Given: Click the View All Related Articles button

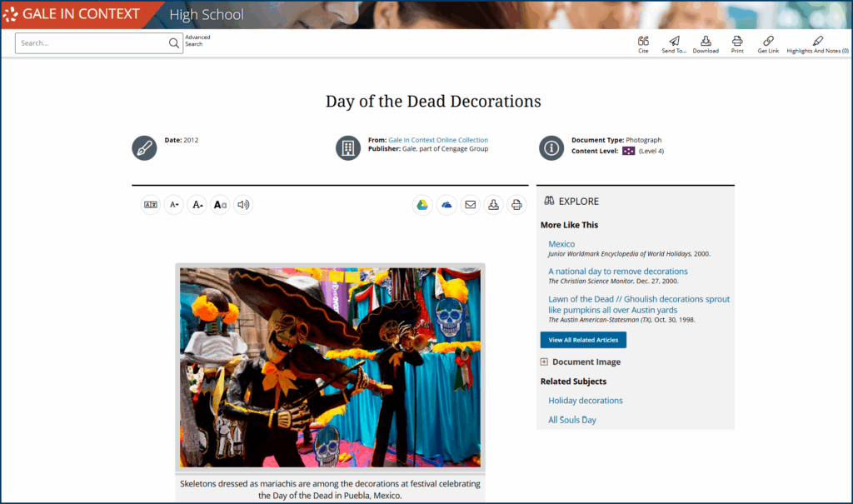Looking at the screenshot, I should click(583, 340).
